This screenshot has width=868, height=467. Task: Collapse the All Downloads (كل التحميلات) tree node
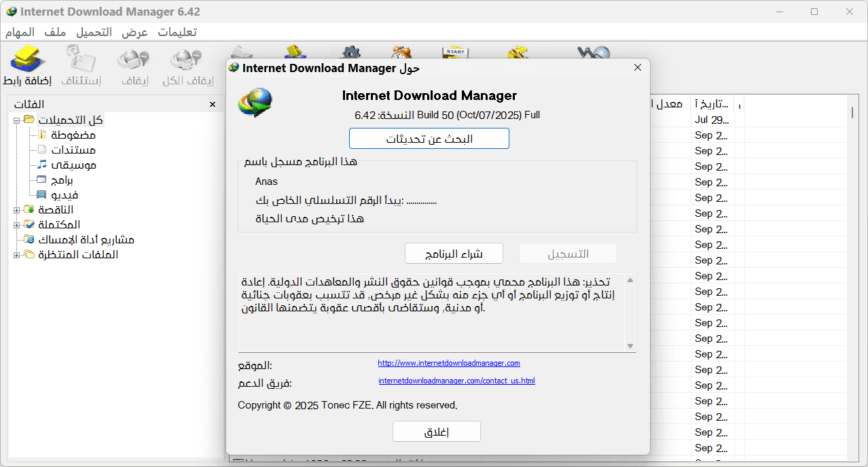(16, 120)
